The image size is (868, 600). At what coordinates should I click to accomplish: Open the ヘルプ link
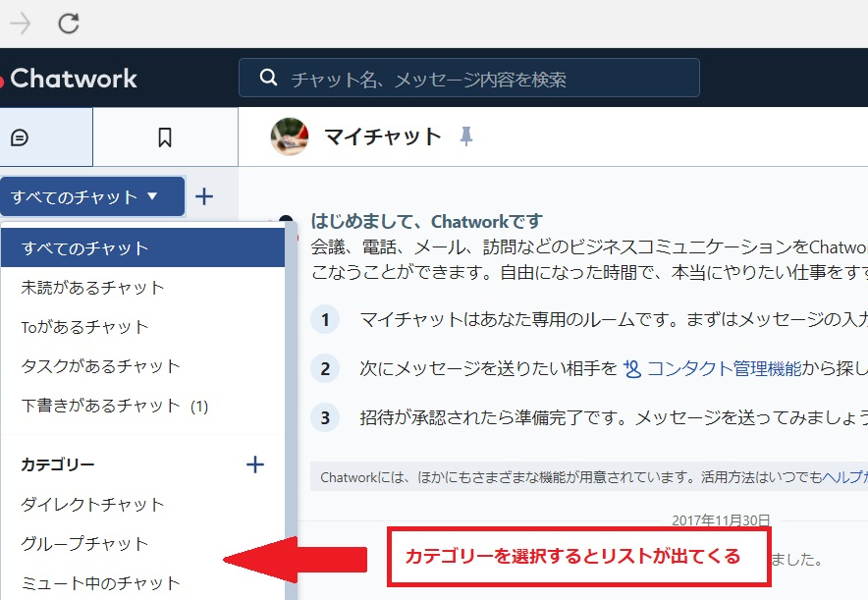pyautogui.click(x=844, y=476)
